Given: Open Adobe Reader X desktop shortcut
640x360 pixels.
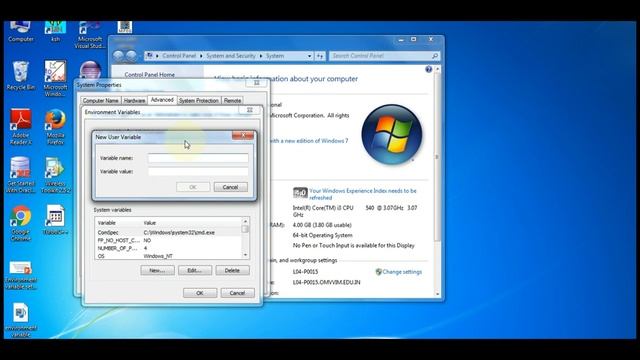Looking at the screenshot, I should 20,127.
